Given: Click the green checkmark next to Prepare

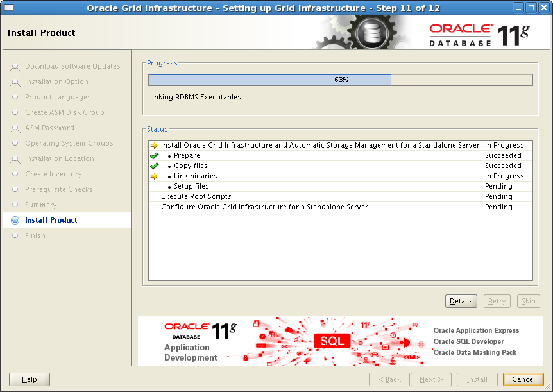Looking at the screenshot, I should point(154,156).
